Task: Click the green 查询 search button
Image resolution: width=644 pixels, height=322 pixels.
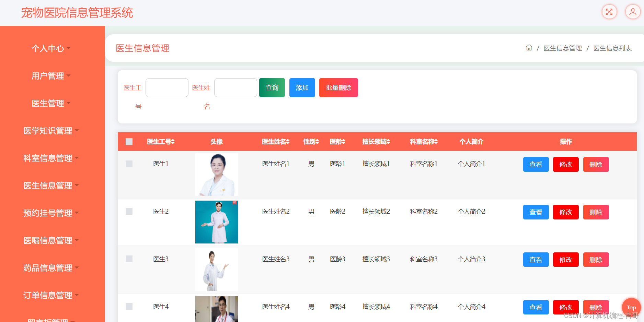Action: (272, 87)
